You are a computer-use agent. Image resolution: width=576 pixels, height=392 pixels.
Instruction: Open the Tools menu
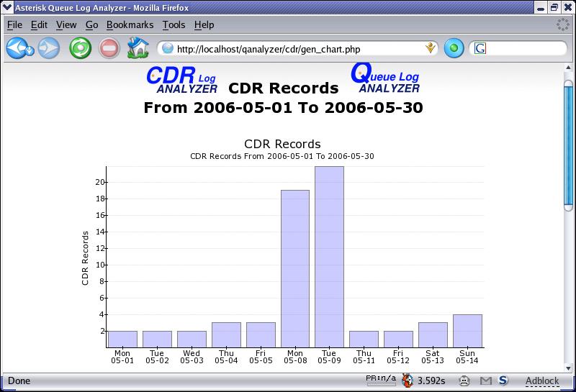point(174,24)
